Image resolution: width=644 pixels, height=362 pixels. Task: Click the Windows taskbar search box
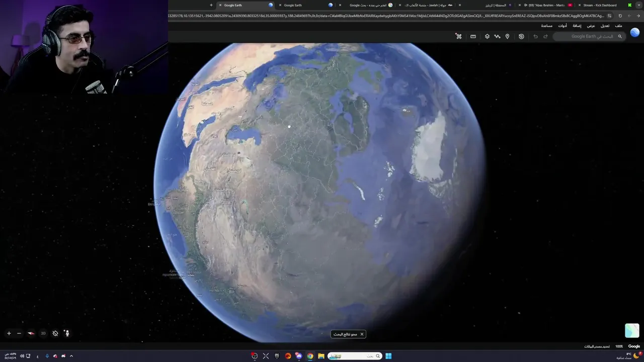click(x=355, y=356)
